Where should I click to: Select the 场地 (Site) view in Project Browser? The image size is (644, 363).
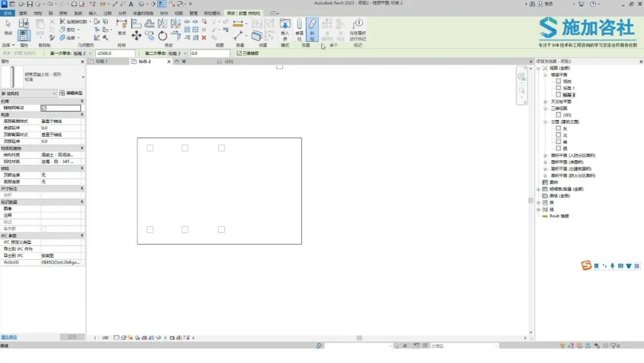(x=567, y=81)
